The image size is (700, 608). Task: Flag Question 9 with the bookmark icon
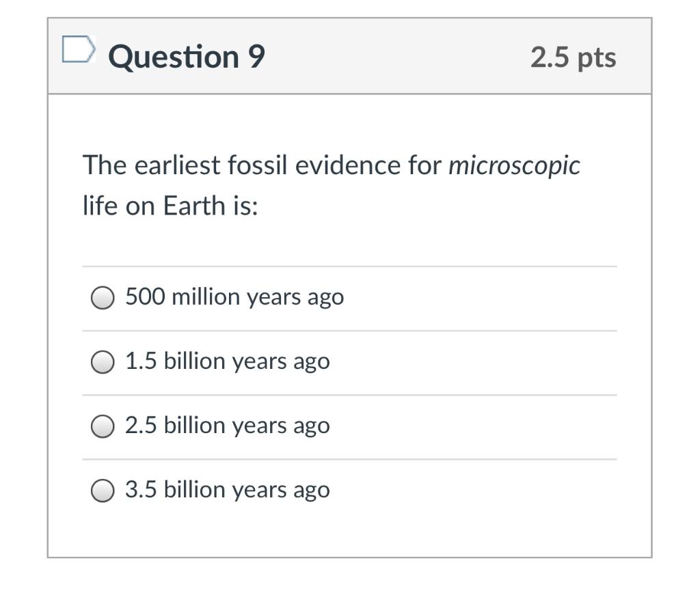(77, 50)
